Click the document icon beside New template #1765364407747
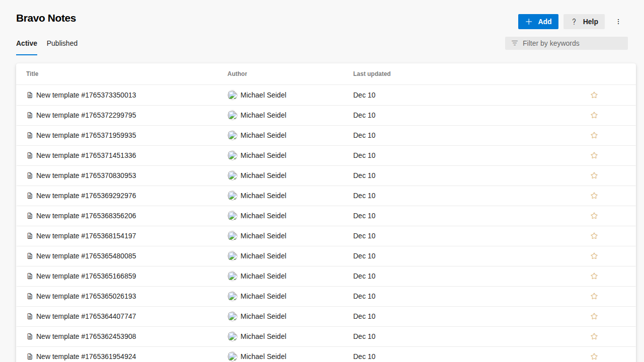This screenshot has width=644, height=362. pyautogui.click(x=30, y=316)
